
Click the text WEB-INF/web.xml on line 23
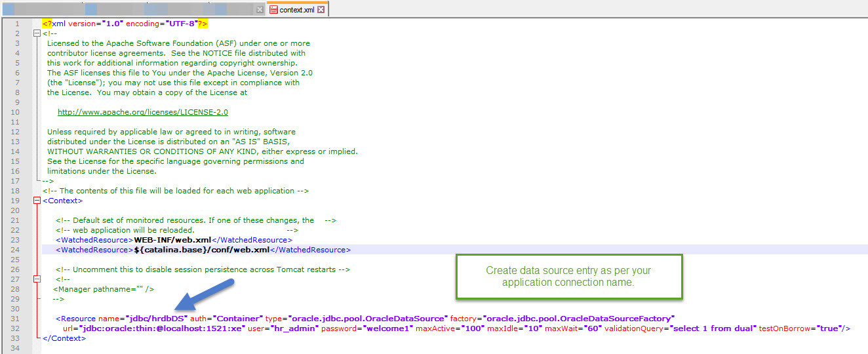172,240
